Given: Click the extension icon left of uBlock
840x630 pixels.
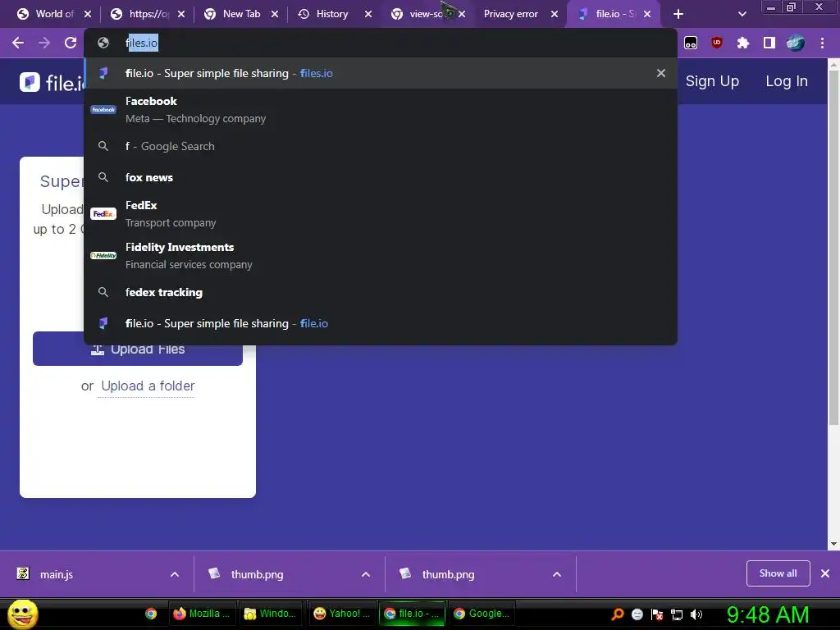Looking at the screenshot, I should tap(691, 43).
